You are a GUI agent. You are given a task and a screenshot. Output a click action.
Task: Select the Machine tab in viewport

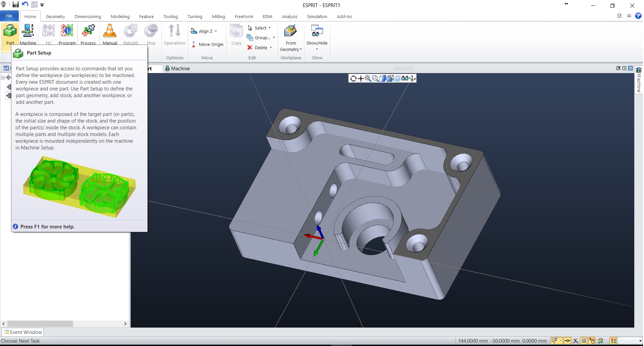(x=177, y=68)
